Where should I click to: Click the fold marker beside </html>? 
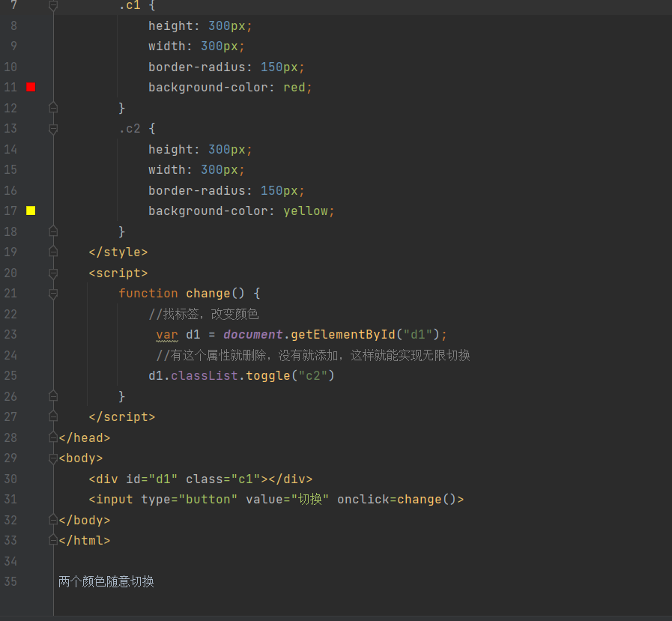coord(53,540)
